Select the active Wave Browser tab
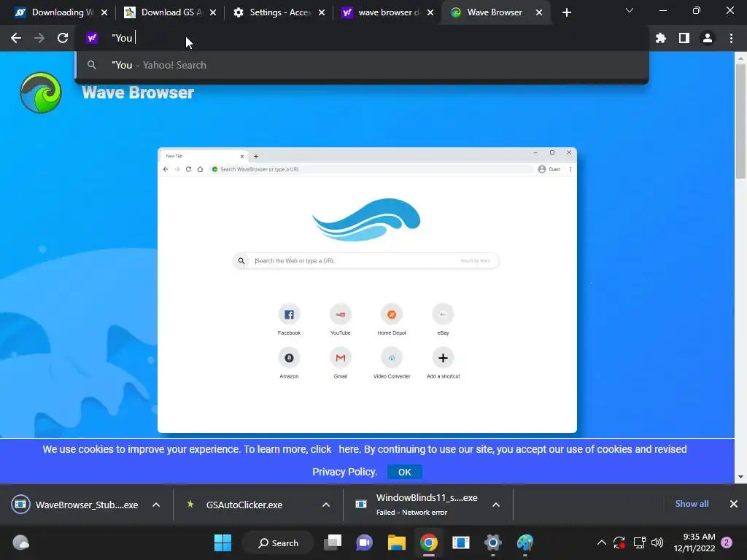This screenshot has height=560, width=747. 495,12
